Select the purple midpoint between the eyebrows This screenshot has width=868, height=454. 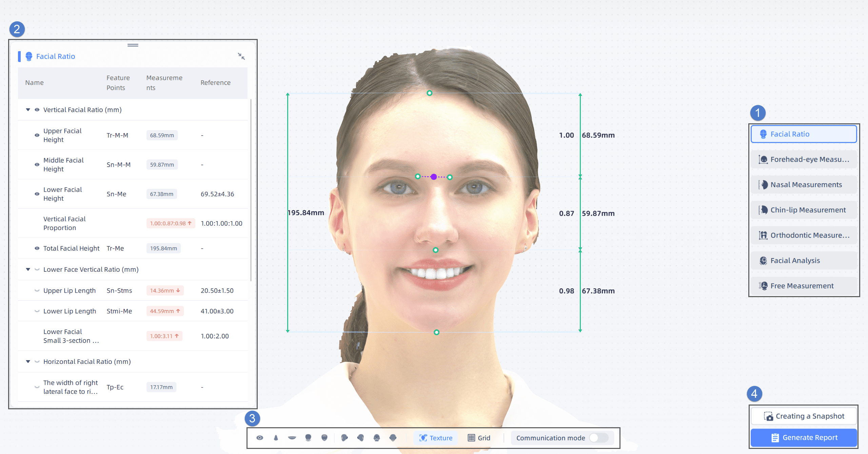[434, 177]
